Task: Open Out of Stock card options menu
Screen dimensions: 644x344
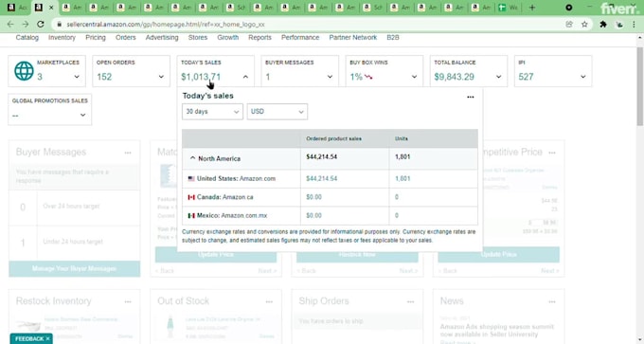Action: (x=269, y=301)
